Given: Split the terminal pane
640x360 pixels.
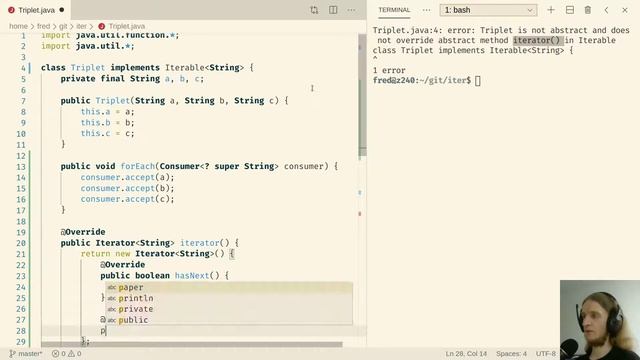Looking at the screenshot, I should click(x=570, y=10).
